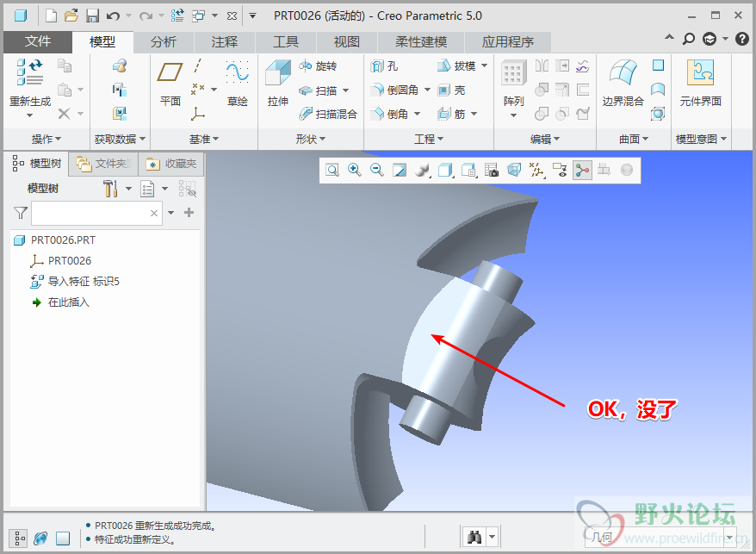
Task: Switch to the Annotate (注释) tab
Action: coord(224,42)
